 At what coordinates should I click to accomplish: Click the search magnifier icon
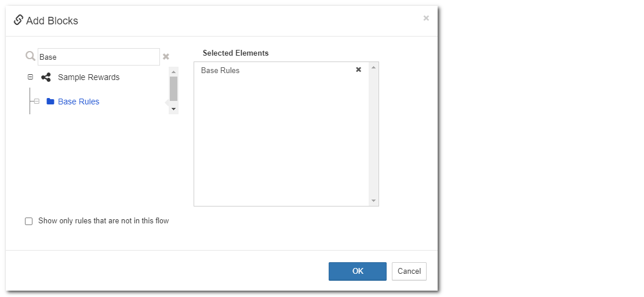[31, 56]
